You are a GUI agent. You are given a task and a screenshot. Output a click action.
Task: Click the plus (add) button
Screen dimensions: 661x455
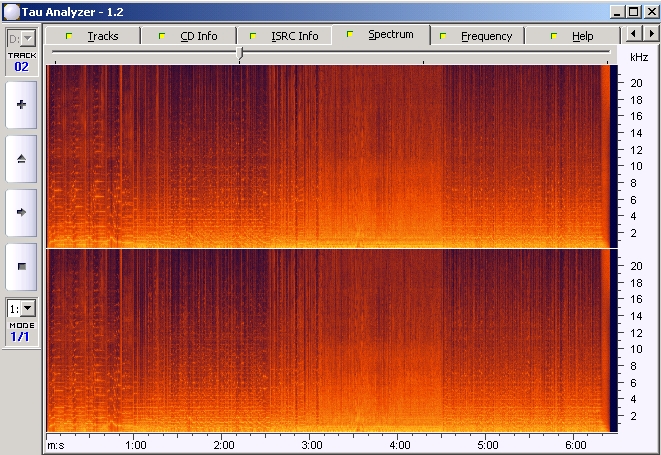pos(21,105)
